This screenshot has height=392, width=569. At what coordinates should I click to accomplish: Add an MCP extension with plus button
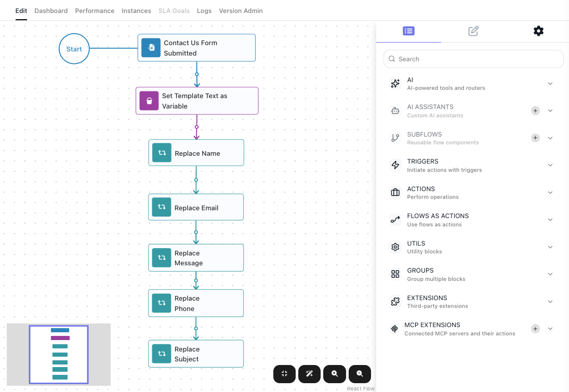pos(535,329)
